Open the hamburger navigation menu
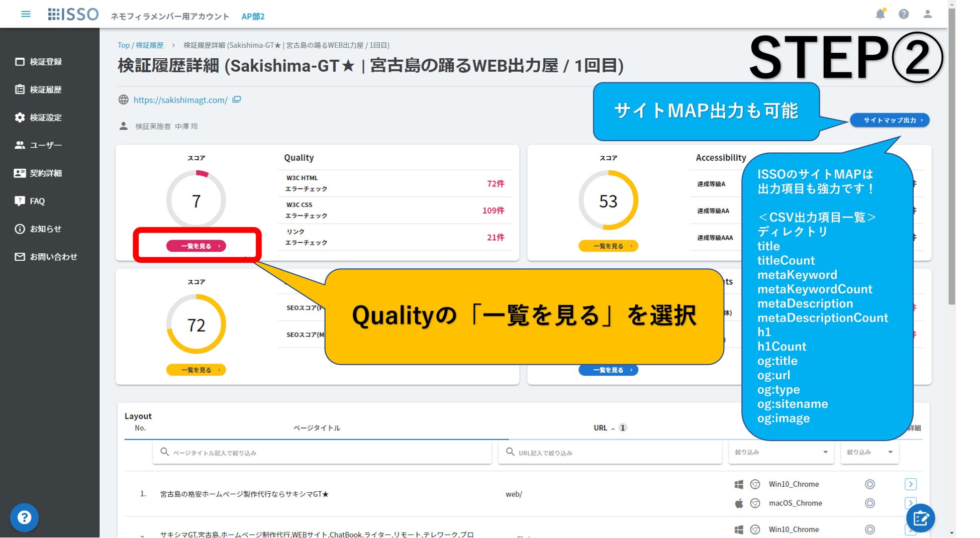The height and width of the screenshot is (538, 980). click(x=26, y=14)
